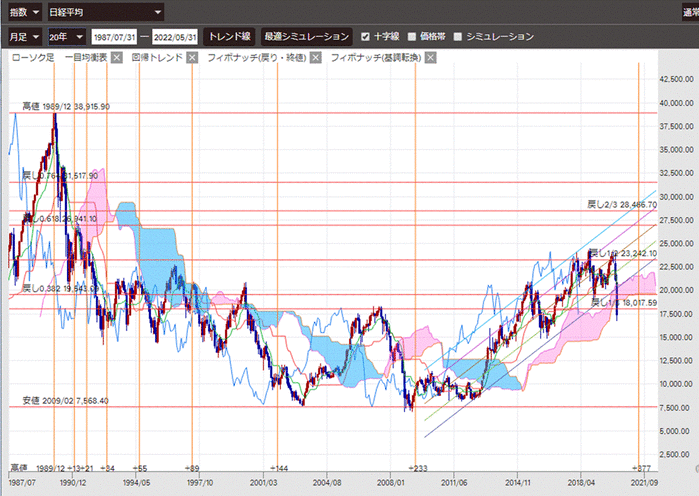The image size is (699, 496).
Task: Edit the end date field 2022/05/31
Action: click(x=175, y=37)
